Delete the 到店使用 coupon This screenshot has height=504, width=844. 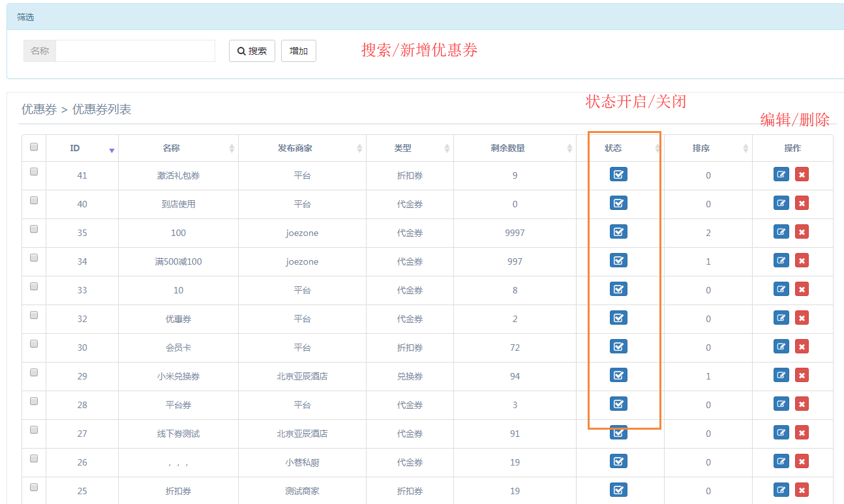pos(802,203)
